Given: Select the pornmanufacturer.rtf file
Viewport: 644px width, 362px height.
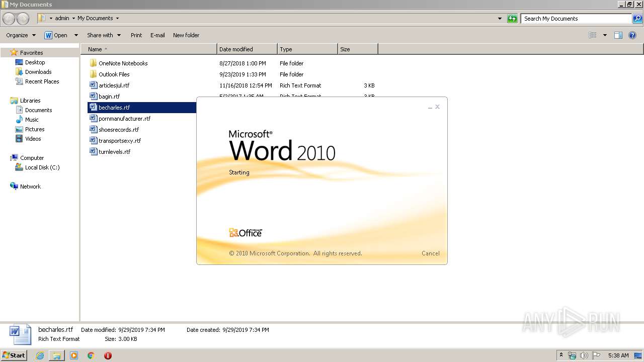Looking at the screenshot, I should [x=120, y=119].
